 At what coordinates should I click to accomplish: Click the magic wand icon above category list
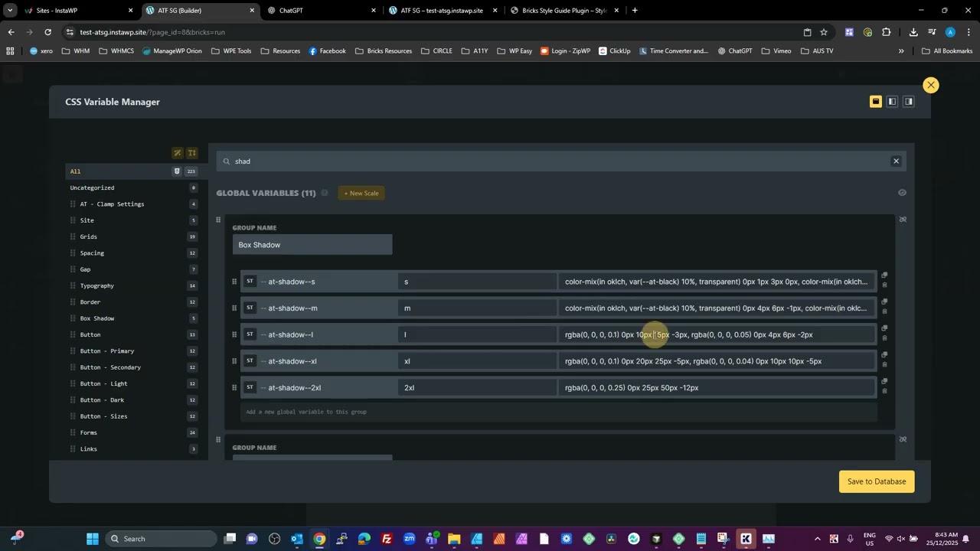(178, 153)
